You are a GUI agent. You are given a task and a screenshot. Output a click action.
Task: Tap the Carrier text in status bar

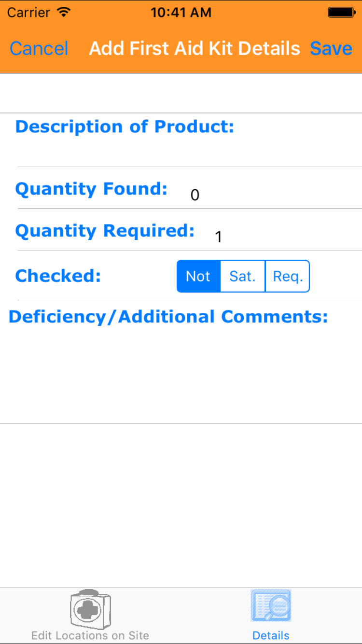click(x=29, y=13)
